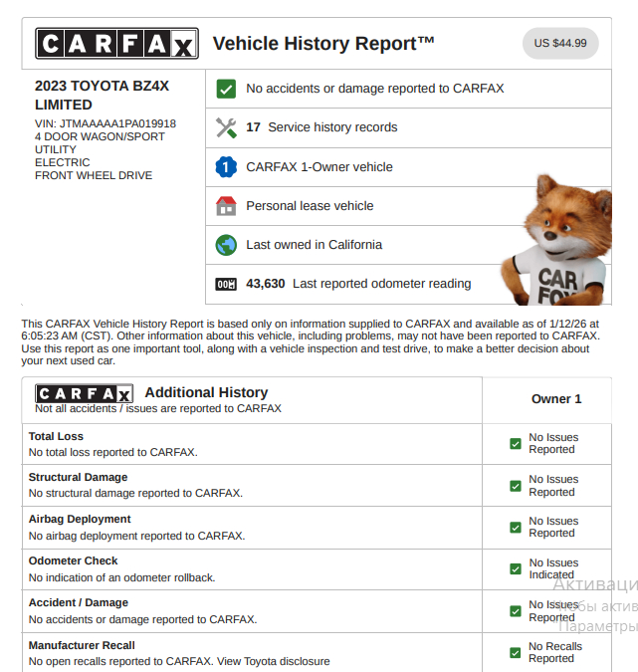Click the CARFAX logo in the header
Viewport: 638px width, 672px height.
coord(115,44)
